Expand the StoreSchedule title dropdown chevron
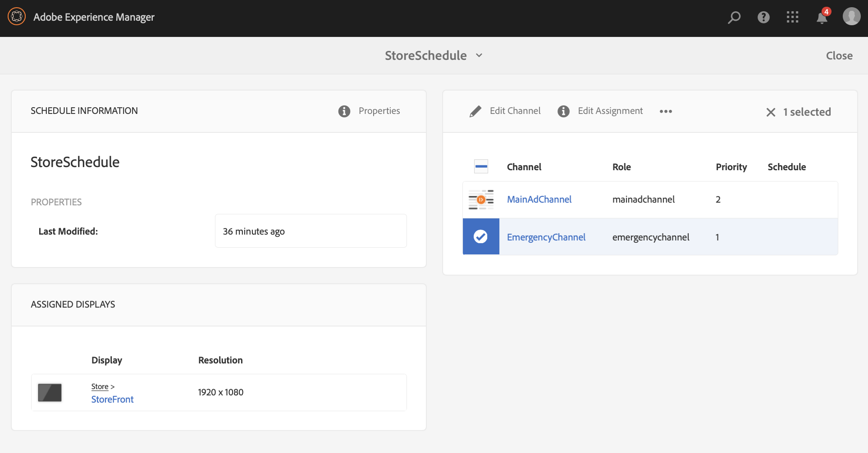868x453 pixels. pos(479,55)
